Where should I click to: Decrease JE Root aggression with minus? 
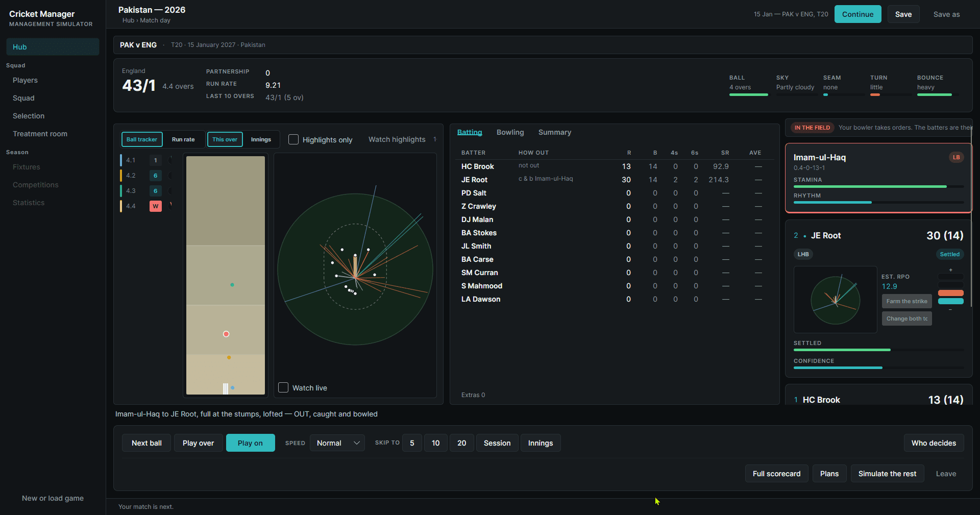950,309
